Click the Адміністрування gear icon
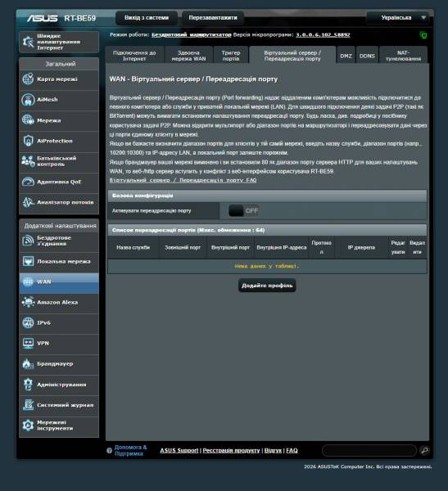 tap(28, 385)
